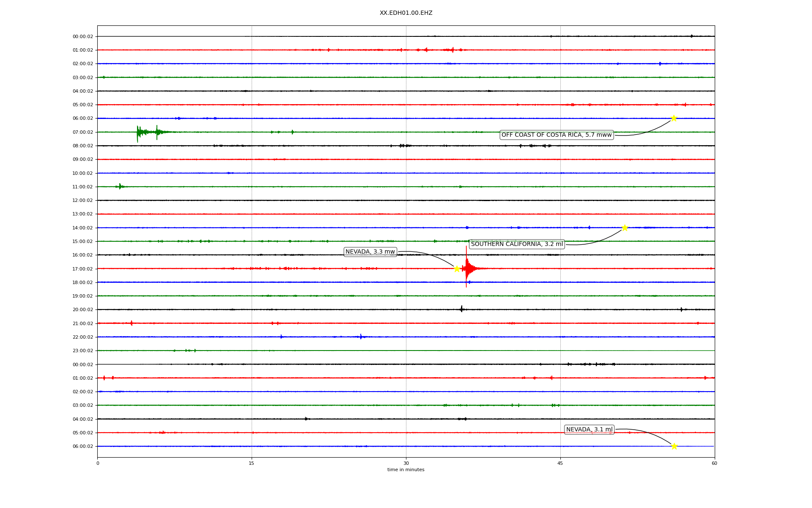Click the 12:00:02 trace label
Viewport: 812px width, 508px height.
point(82,200)
